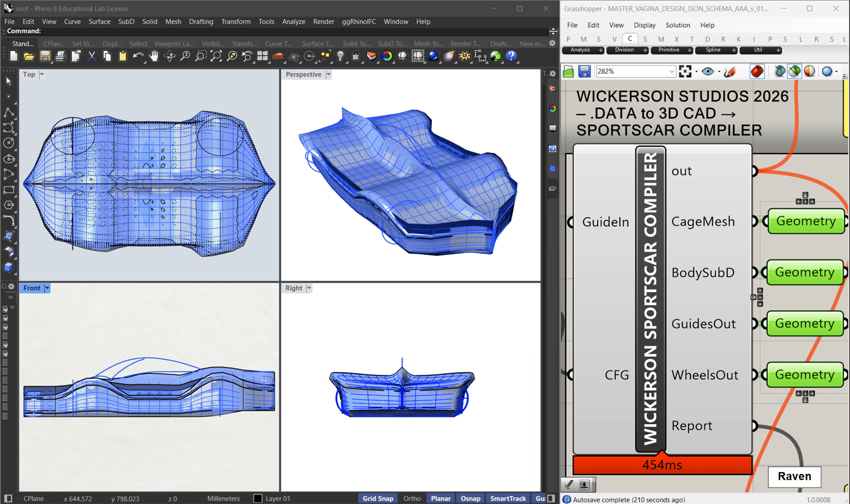This screenshot has height=504, width=850.
Task: Toggle Ortho mode in status bar
Action: pos(412,498)
